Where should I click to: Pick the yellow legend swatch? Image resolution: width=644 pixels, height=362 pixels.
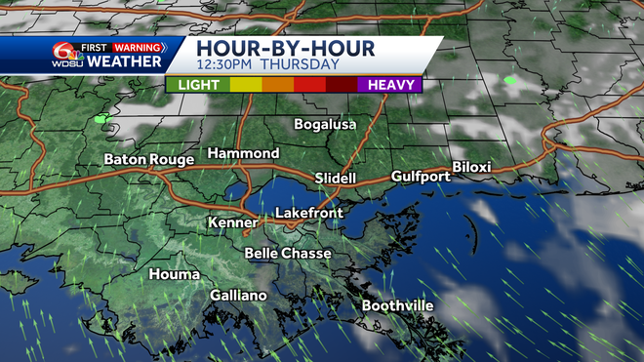[x=246, y=85]
